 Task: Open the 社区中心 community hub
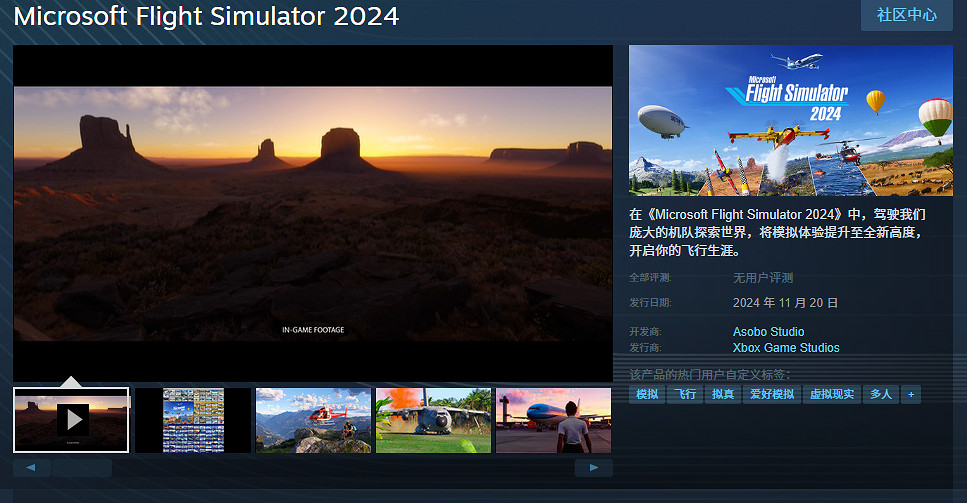click(907, 15)
